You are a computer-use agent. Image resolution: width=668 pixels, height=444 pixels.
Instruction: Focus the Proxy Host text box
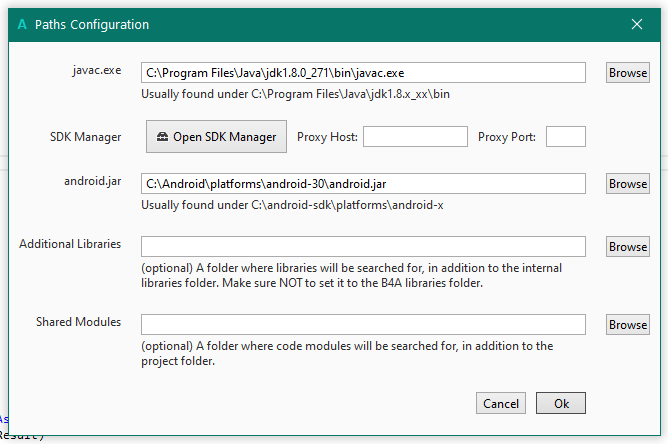pos(415,137)
